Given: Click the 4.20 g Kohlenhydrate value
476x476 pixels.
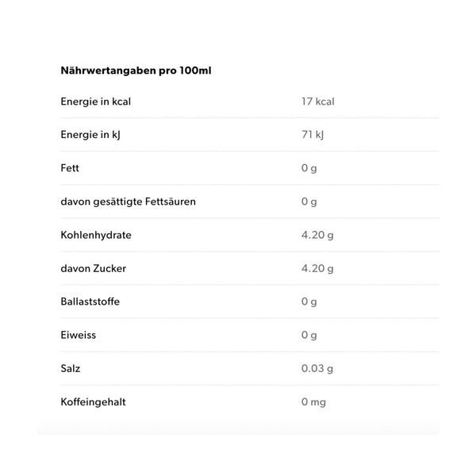Looking at the screenshot, I should point(317,235).
